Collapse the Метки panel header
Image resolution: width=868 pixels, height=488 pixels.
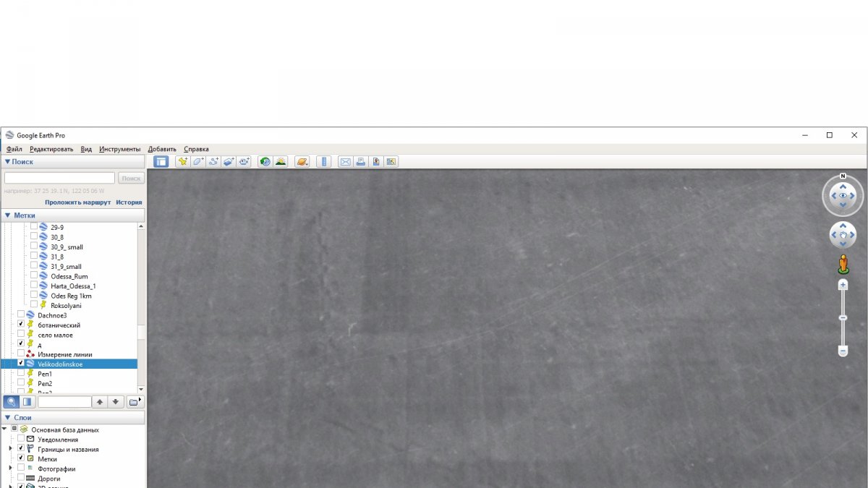pyautogui.click(x=72, y=215)
